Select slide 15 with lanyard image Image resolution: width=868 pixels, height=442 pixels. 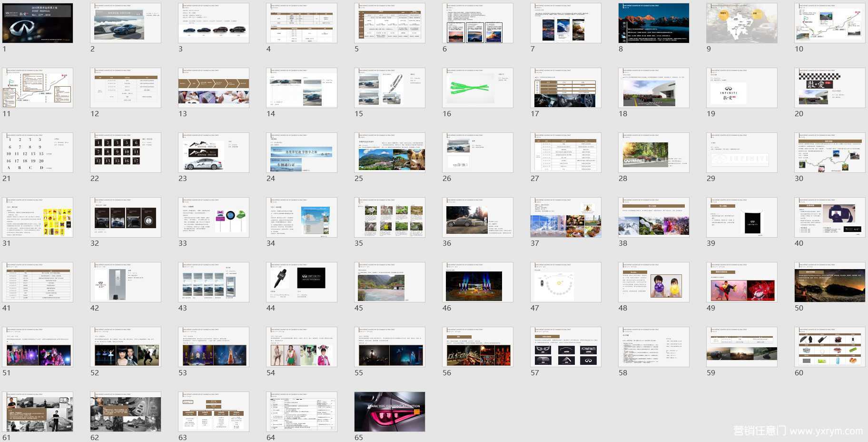pyautogui.click(x=390, y=88)
